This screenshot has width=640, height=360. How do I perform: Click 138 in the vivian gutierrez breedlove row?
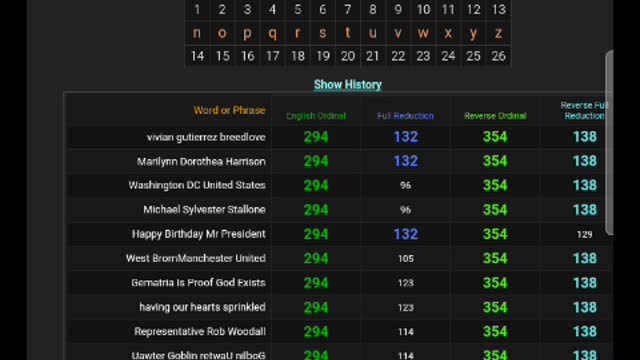tap(585, 137)
